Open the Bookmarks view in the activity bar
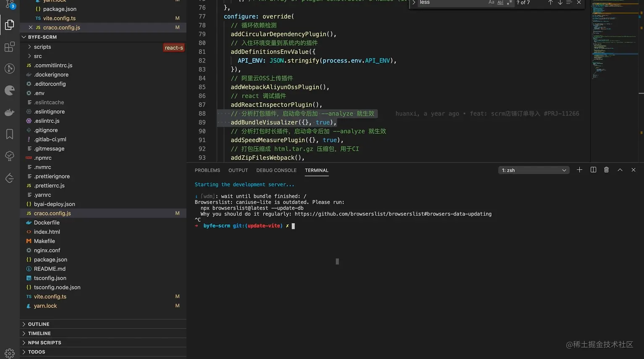Image resolution: width=644 pixels, height=359 pixels. [x=9, y=134]
